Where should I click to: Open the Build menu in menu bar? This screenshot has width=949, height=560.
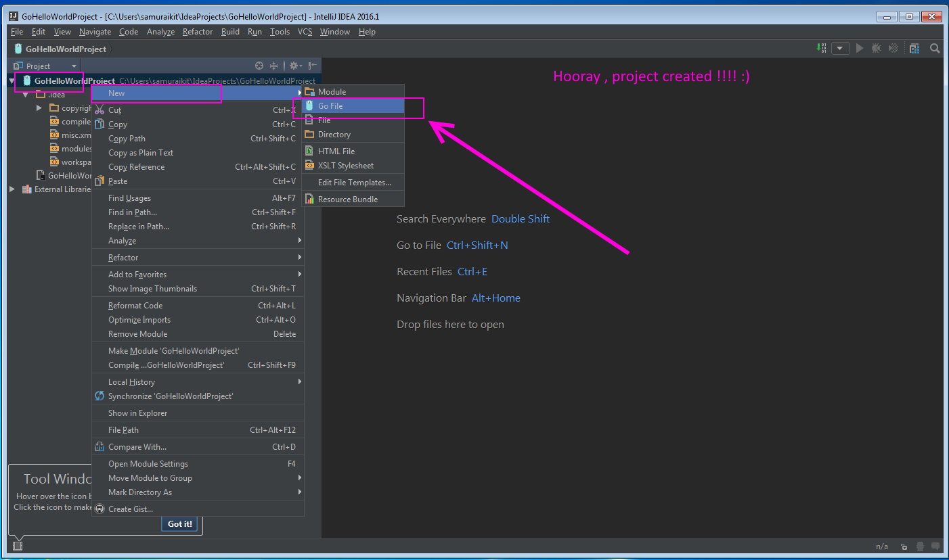point(230,32)
